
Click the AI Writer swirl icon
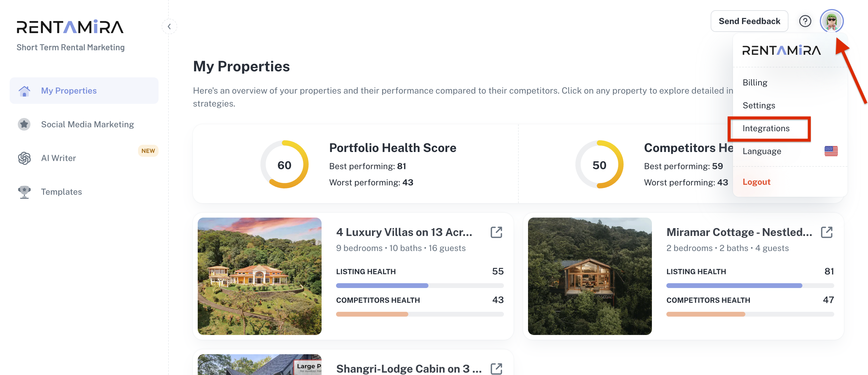pos(24,158)
